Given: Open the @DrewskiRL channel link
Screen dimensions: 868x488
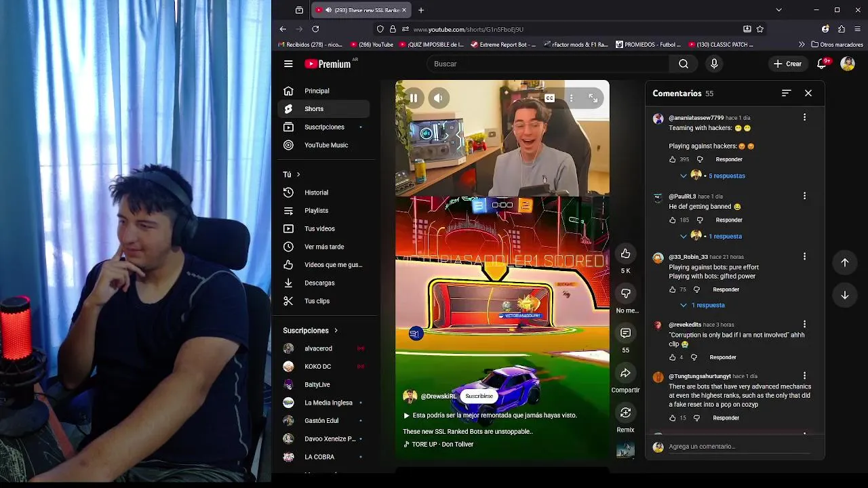Looking at the screenshot, I should tap(438, 396).
